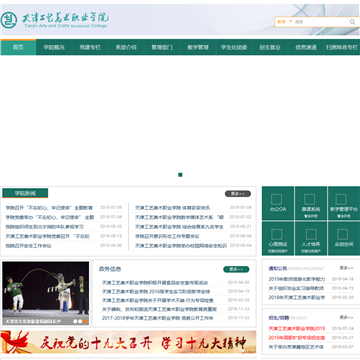
Task: Click the opera performance slideshow photo
Action: (46, 293)
